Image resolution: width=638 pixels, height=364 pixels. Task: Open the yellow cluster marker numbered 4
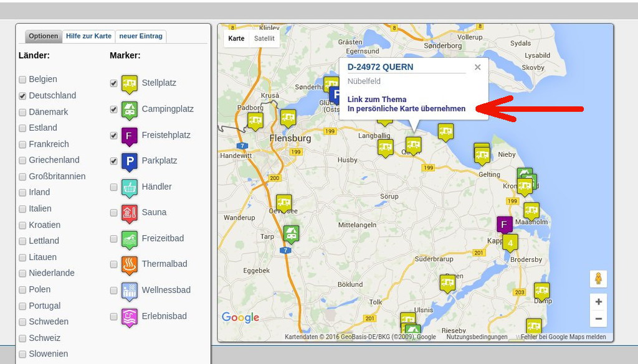pos(510,243)
